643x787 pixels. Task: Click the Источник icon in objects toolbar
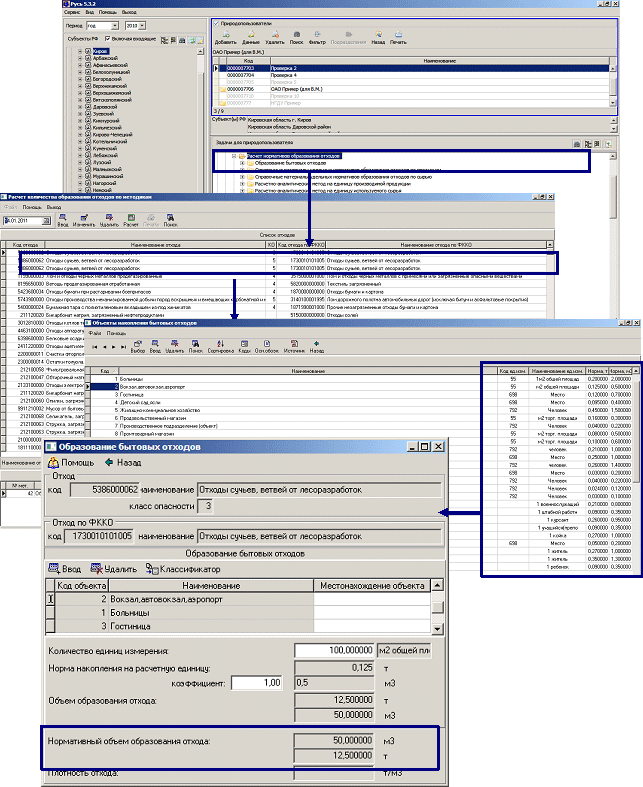294,349
